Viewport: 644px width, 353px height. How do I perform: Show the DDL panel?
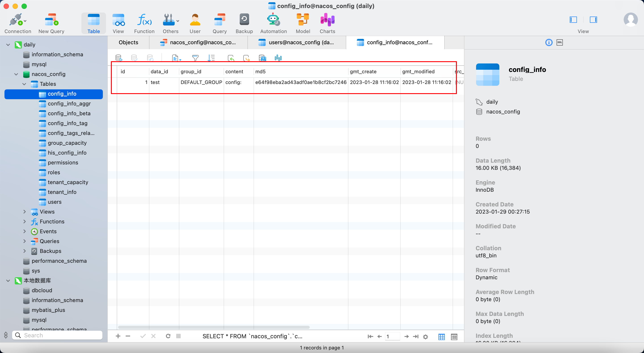point(559,42)
